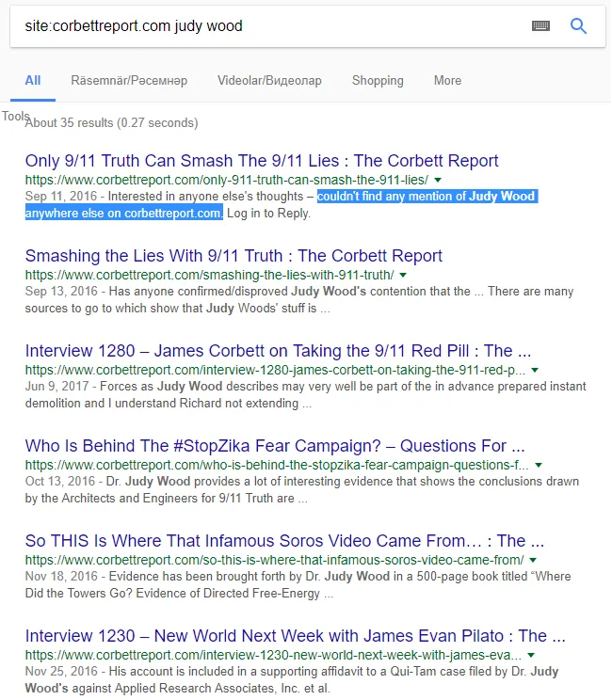Select the All tab
The height and width of the screenshot is (700, 612).
coord(33,81)
